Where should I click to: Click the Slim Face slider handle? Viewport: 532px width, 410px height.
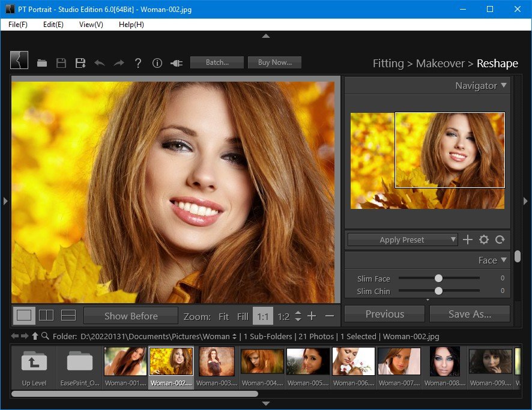pos(438,279)
